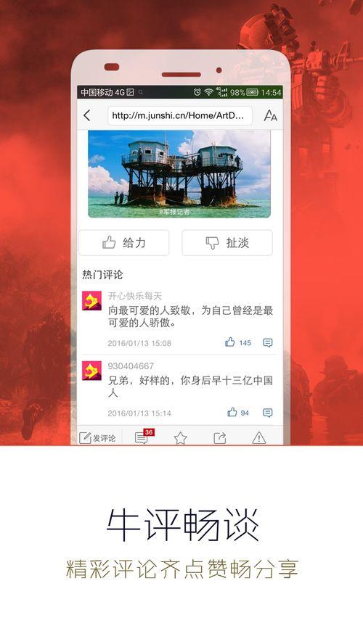Tap 发评论 to write a comment
This screenshot has width=363, height=644.
pos(97,438)
